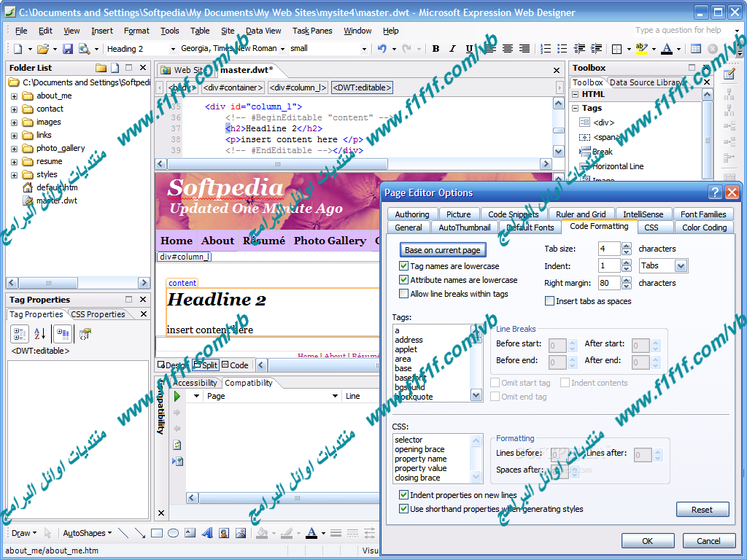Switch to the Color Coding tab
This screenshot has width=747, height=560.
click(x=704, y=227)
